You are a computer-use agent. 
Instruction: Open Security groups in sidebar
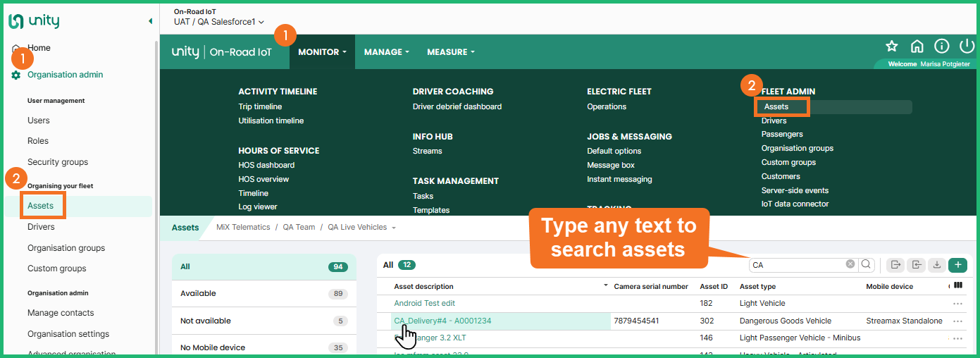(x=58, y=162)
